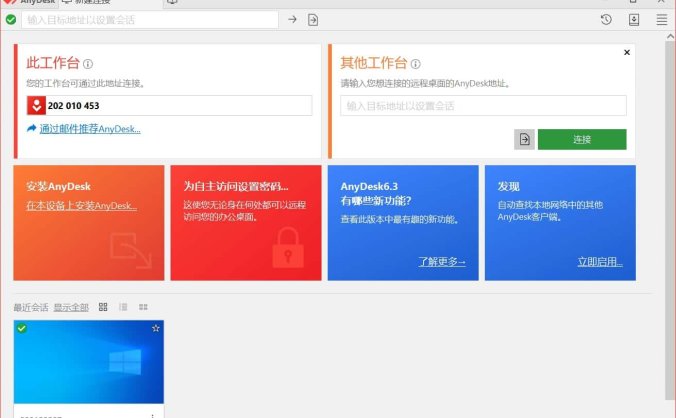Switch recent sessions to large tile view

click(x=103, y=307)
